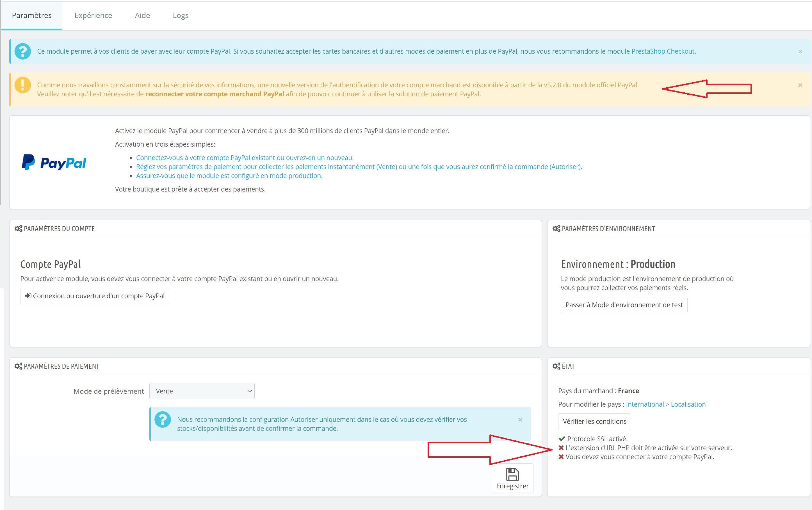
Task: Follow the PrestaShop Checkout link
Action: (x=663, y=51)
